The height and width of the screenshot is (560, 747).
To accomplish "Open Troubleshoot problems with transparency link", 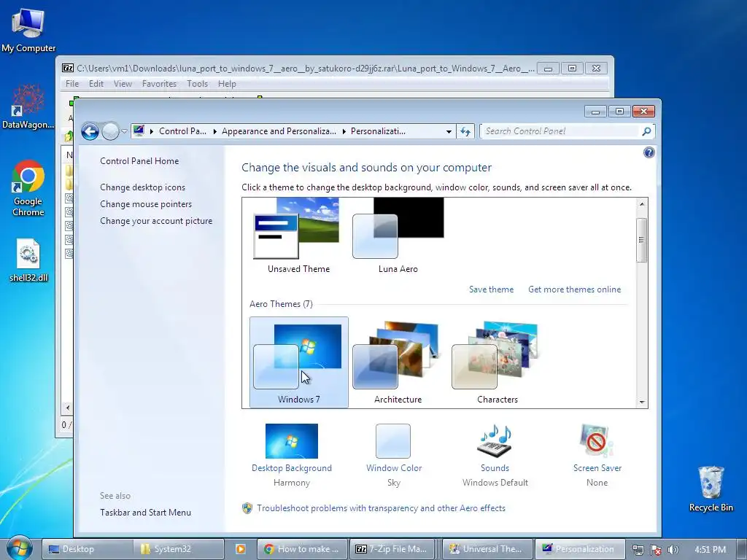I will click(x=381, y=508).
